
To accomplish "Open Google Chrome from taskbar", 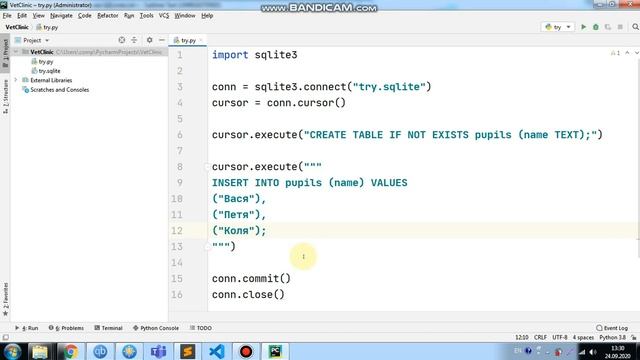I will pyautogui.click(x=70, y=351).
